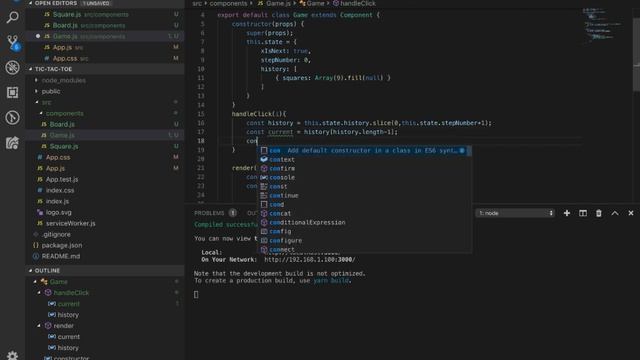Open serviceWorker.js in explorer

tap(104, 223)
